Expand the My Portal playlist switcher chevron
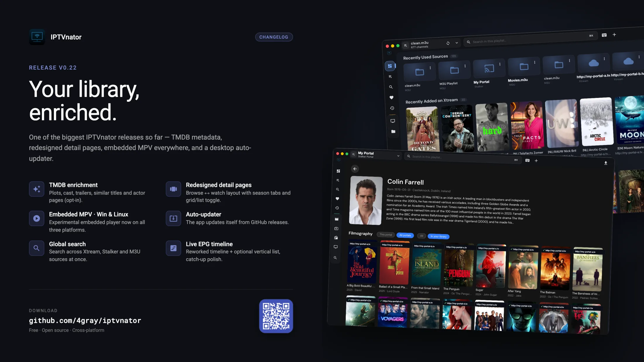The height and width of the screenshot is (362, 644). point(398,156)
